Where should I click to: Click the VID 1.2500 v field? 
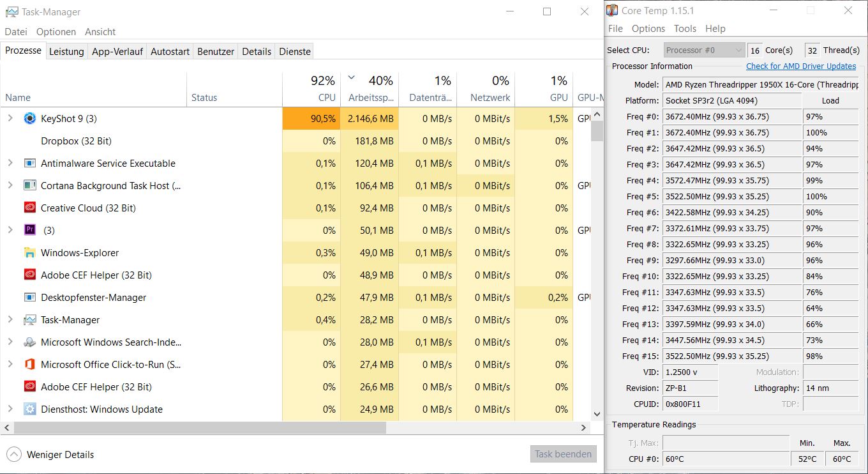[x=691, y=372]
